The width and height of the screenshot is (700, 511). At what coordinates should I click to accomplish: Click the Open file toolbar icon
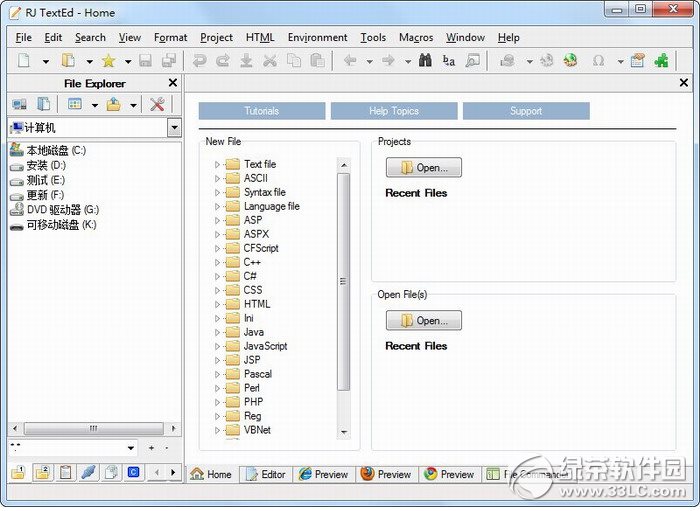pos(68,60)
